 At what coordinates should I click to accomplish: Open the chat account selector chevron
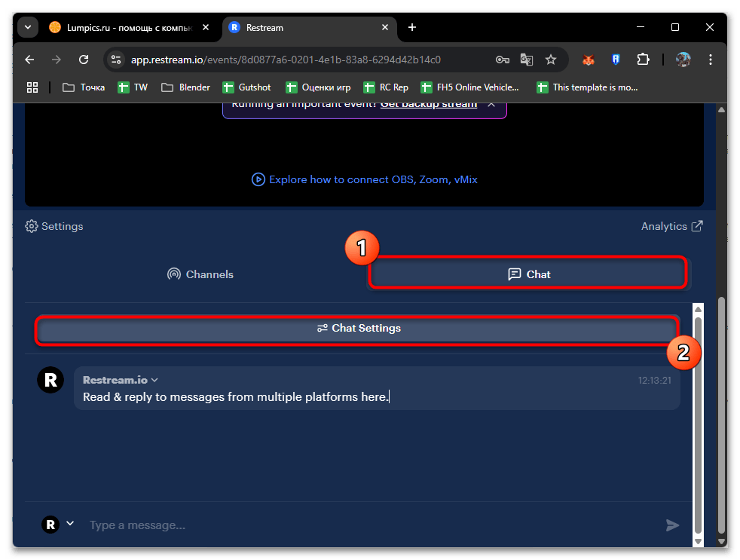(x=70, y=524)
